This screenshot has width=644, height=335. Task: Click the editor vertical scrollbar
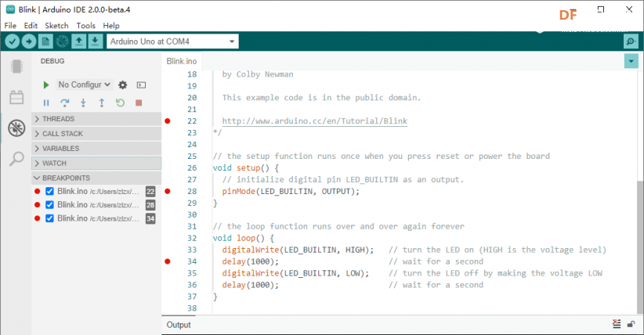[640, 247]
